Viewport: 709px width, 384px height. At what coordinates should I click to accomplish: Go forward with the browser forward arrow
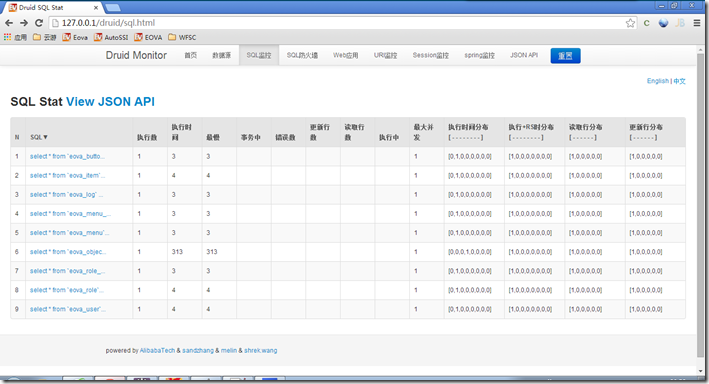(24, 23)
